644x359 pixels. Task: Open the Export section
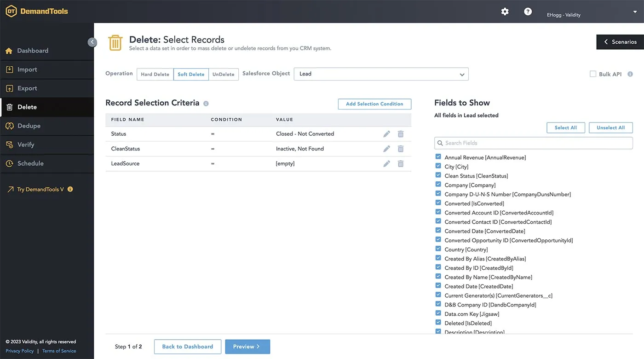pyautogui.click(x=47, y=88)
